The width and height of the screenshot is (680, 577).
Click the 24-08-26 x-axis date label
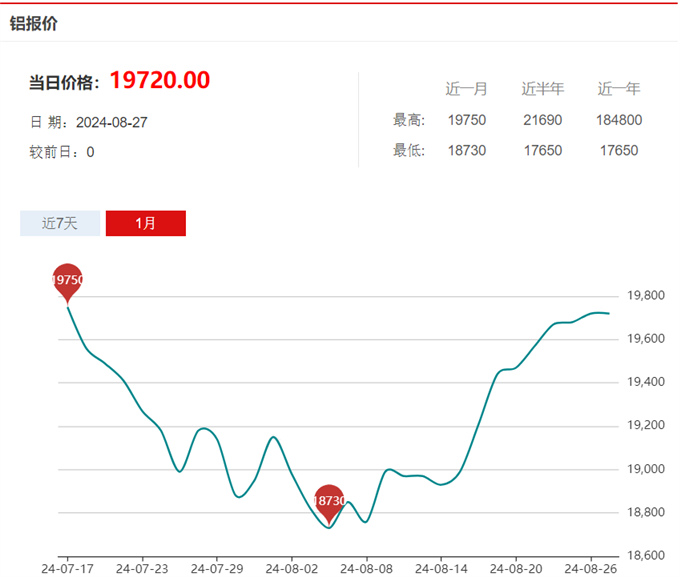[x=590, y=568]
